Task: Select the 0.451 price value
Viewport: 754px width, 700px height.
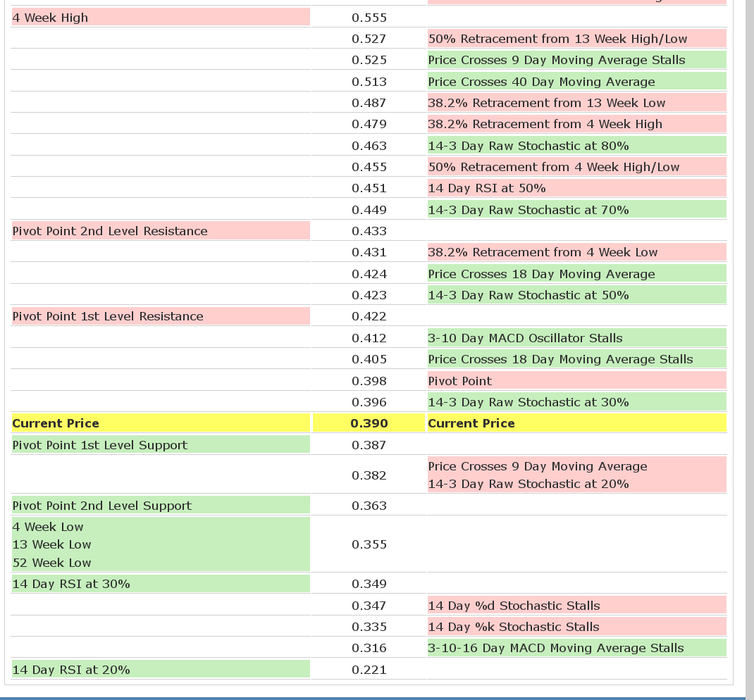Action: (x=369, y=188)
